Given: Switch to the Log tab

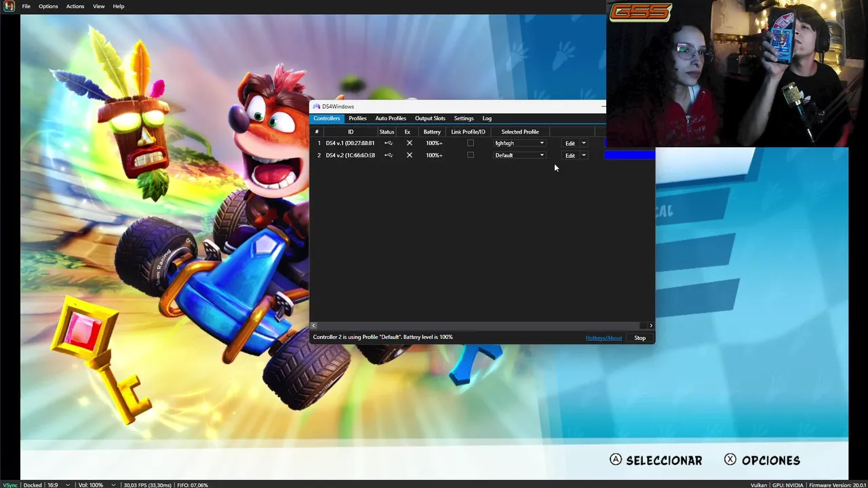Looking at the screenshot, I should (487, 118).
